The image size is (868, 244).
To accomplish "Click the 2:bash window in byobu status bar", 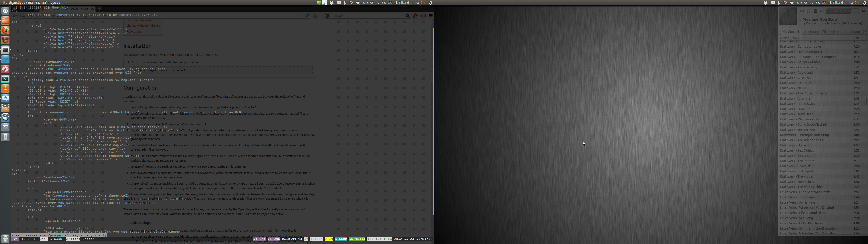I will tap(73, 239).
